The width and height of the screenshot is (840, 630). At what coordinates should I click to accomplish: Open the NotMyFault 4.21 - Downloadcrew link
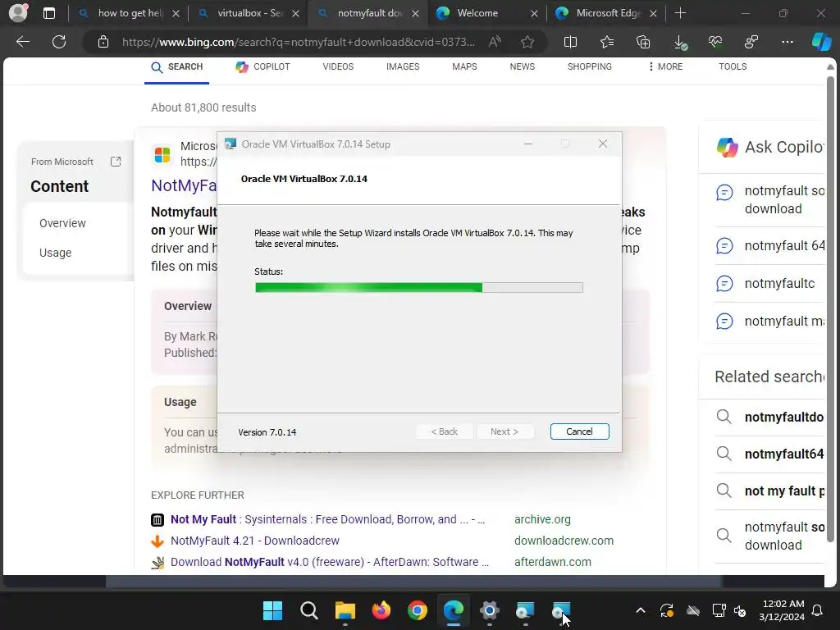coord(255,541)
